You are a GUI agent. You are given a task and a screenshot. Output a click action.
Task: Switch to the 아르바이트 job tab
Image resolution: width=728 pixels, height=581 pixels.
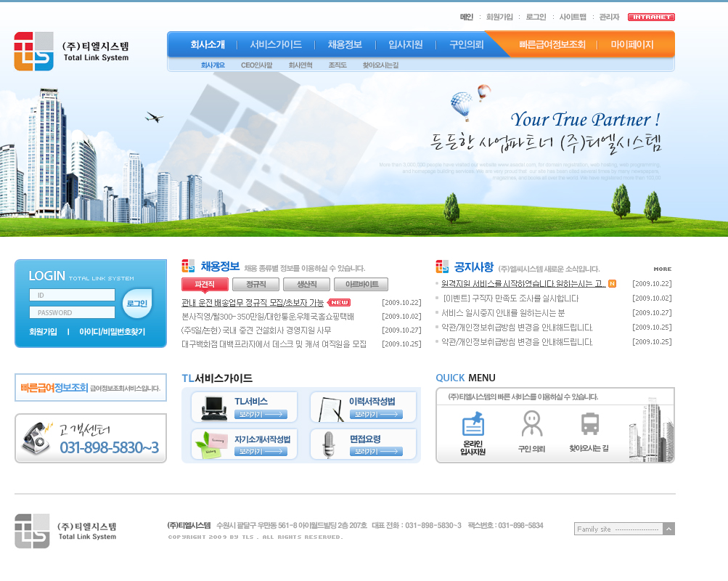pos(361,284)
